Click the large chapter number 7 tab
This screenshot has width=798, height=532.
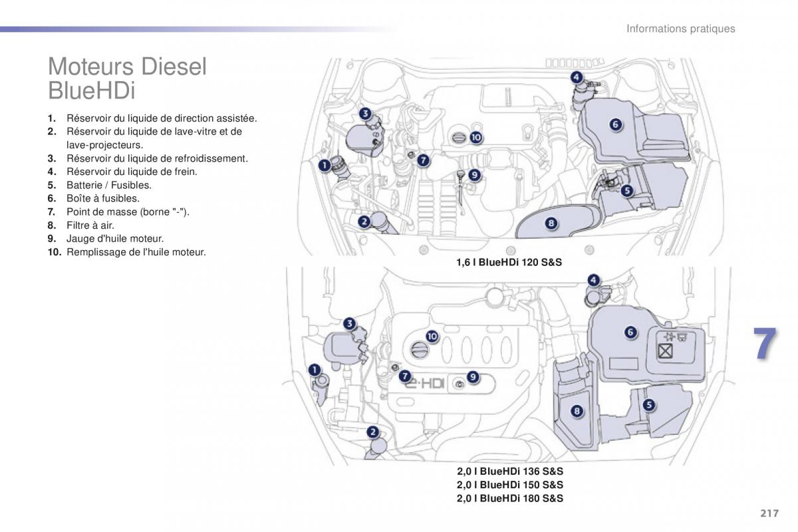[x=765, y=344]
